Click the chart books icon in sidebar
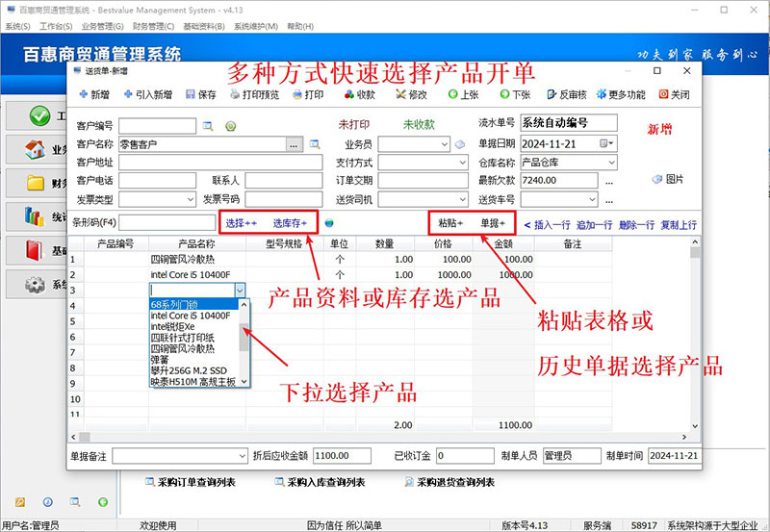 pyautogui.click(x=35, y=215)
